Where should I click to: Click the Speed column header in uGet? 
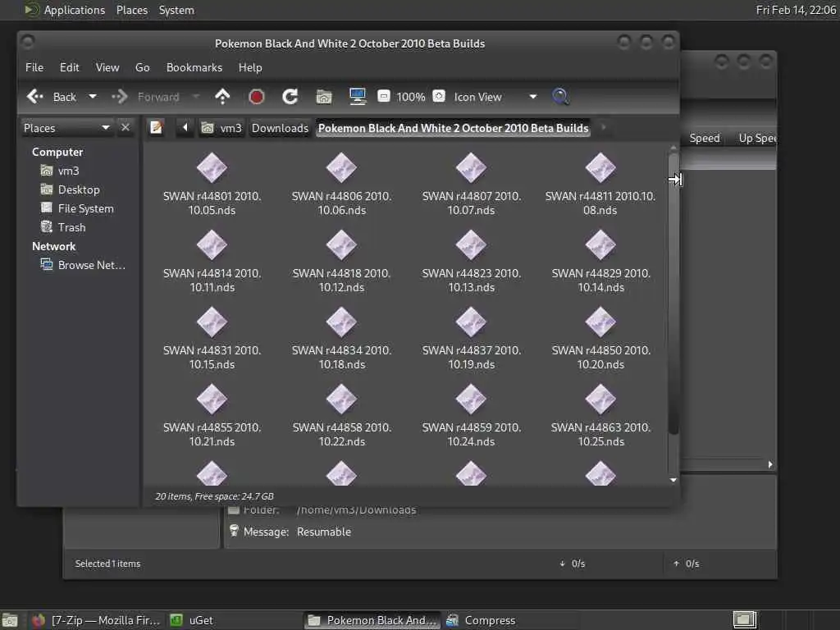tap(705, 138)
